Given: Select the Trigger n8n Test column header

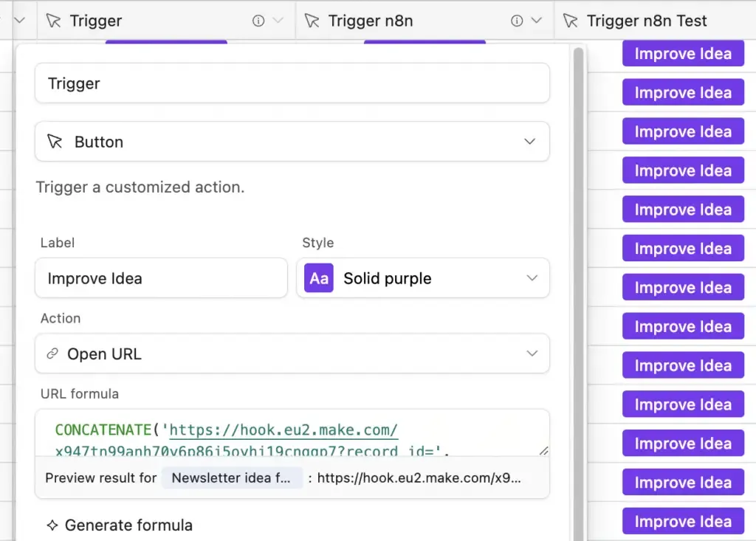Looking at the screenshot, I should click(x=647, y=21).
